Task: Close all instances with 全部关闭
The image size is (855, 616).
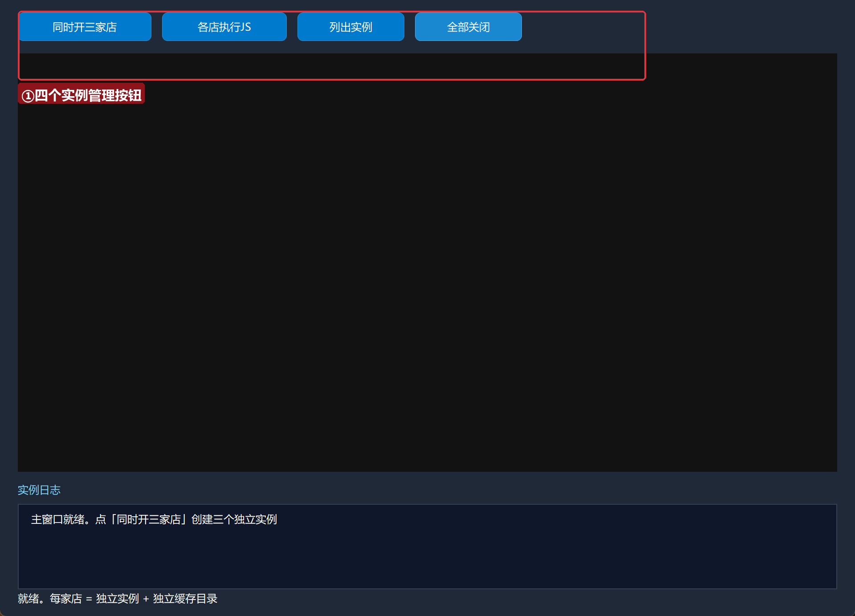Action: (468, 27)
